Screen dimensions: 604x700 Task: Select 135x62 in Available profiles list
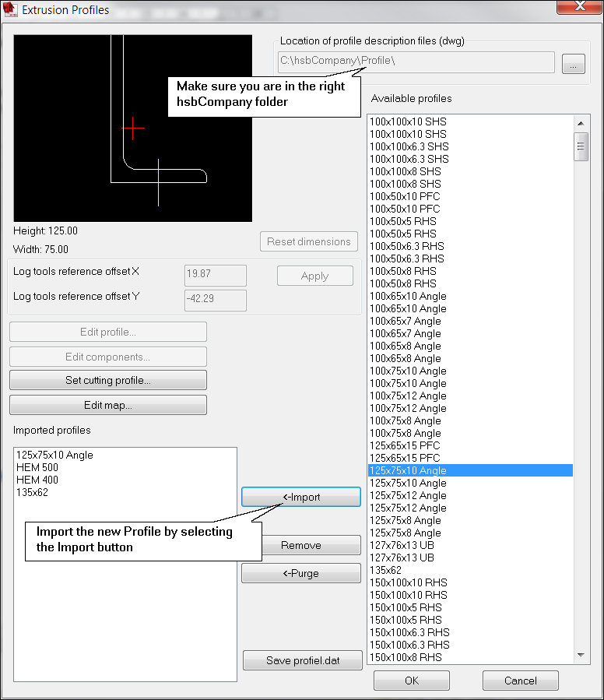pyautogui.click(x=471, y=570)
